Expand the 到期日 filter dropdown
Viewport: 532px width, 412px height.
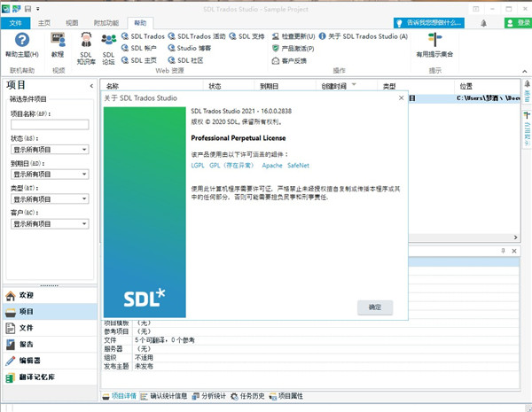click(50, 175)
